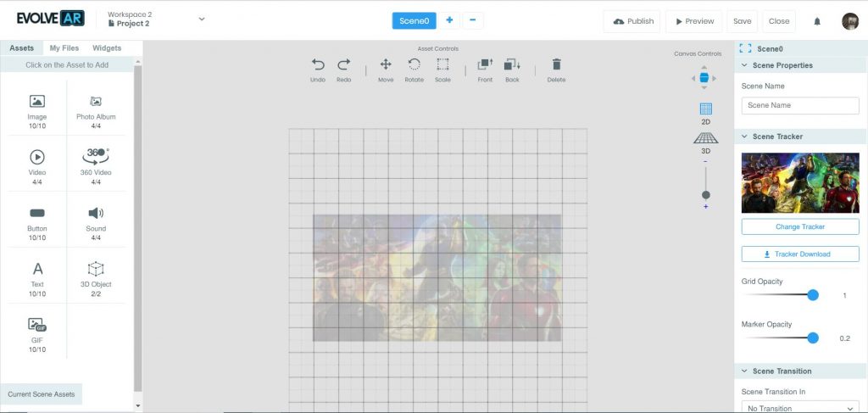868x413 pixels.
Task: Collapse the Scene Tracker section
Action: pos(744,137)
